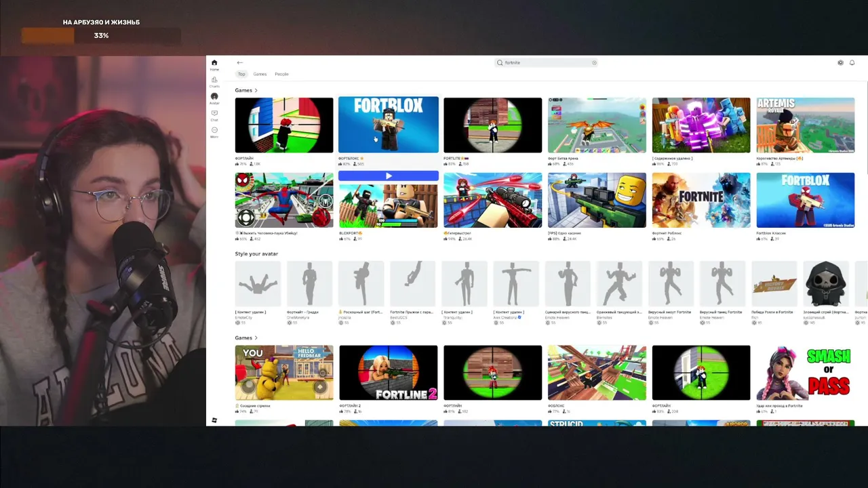Open the Smash or Pass game thumbnail
This screenshot has height=488, width=868.
pos(806,373)
